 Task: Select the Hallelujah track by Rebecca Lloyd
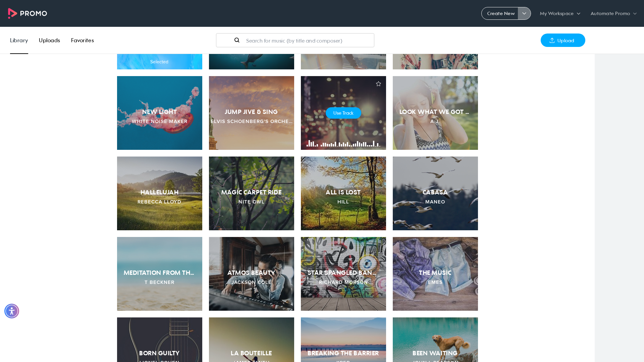(160, 193)
